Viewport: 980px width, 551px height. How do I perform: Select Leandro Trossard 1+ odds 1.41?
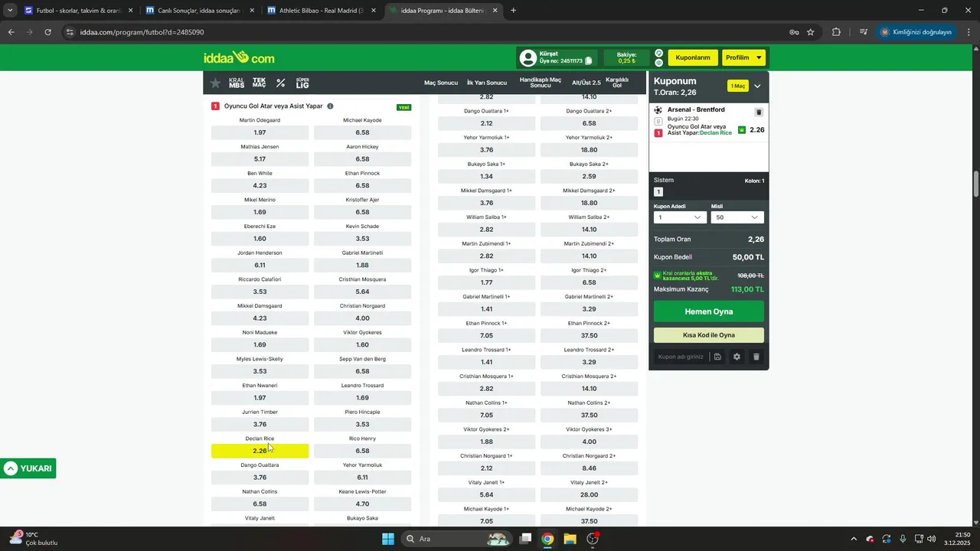coord(486,362)
